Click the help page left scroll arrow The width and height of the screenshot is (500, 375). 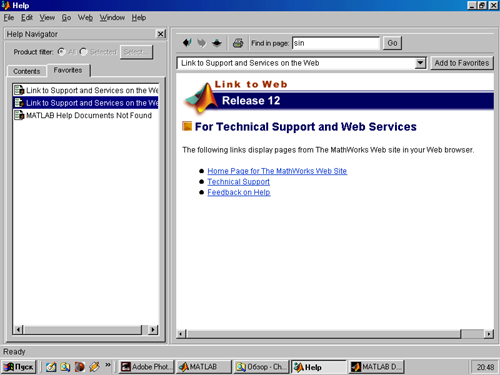click(181, 334)
